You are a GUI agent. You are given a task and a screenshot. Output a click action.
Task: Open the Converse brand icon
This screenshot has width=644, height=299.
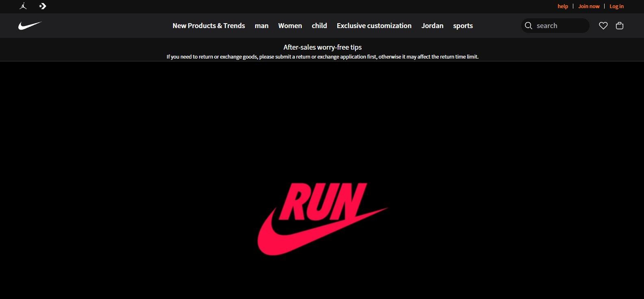pos(43,6)
